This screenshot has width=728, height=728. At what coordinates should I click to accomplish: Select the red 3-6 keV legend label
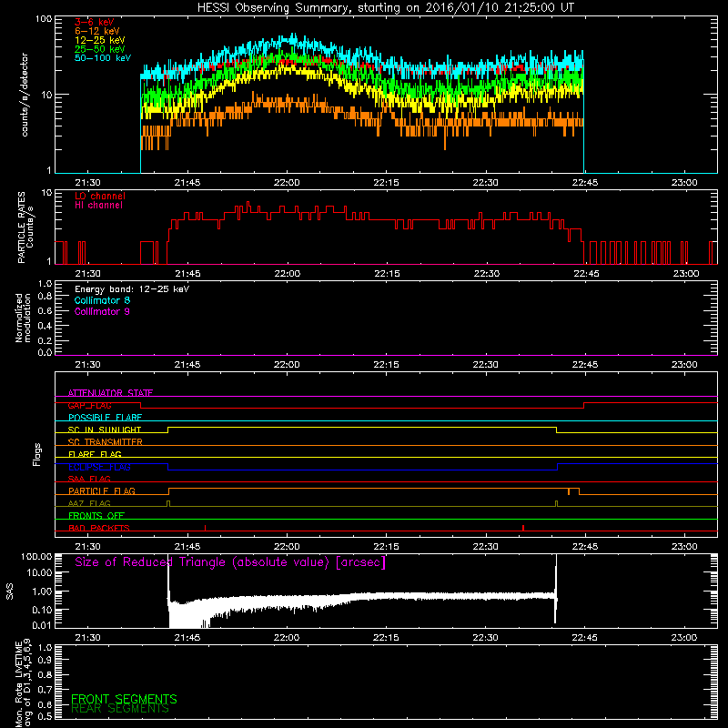95,22
